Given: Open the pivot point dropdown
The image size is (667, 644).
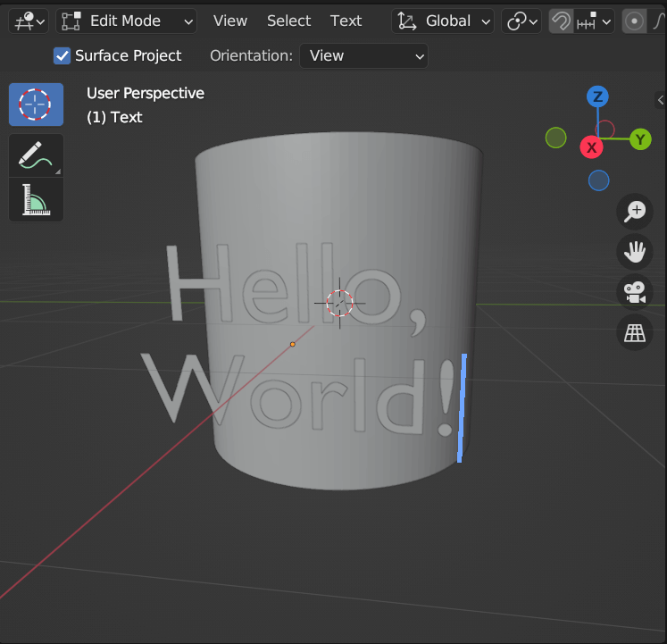Looking at the screenshot, I should point(521,21).
